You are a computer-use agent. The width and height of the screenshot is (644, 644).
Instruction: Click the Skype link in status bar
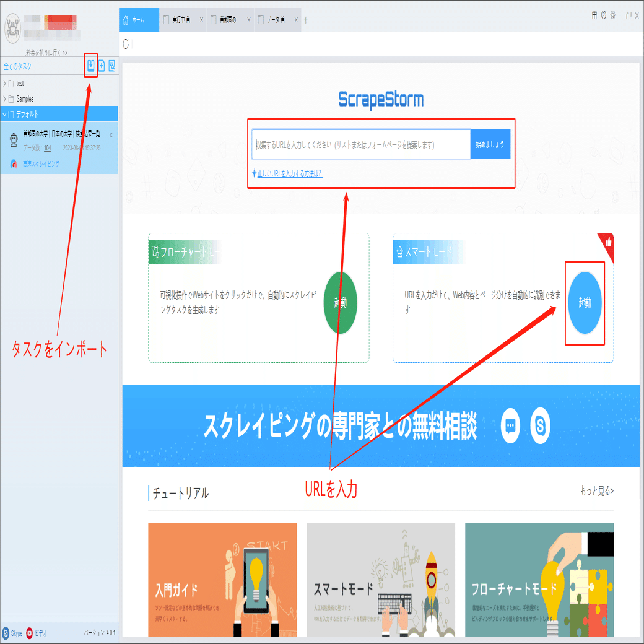pyautogui.click(x=17, y=633)
